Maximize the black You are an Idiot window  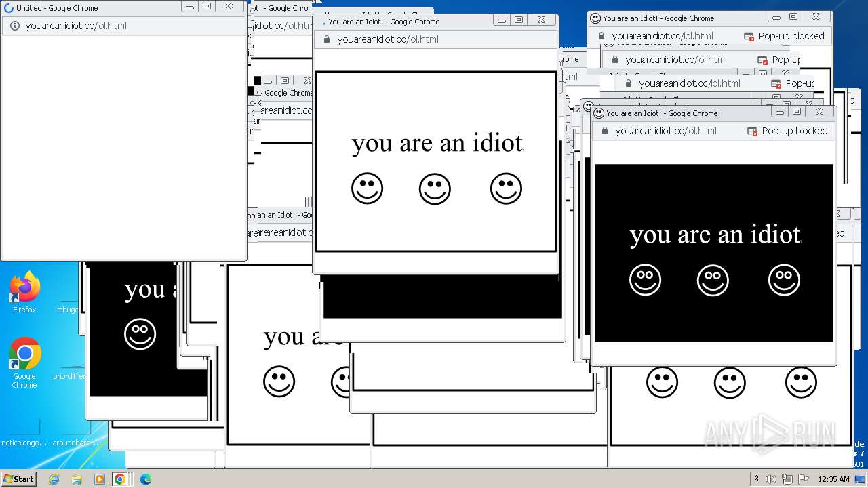[797, 112]
